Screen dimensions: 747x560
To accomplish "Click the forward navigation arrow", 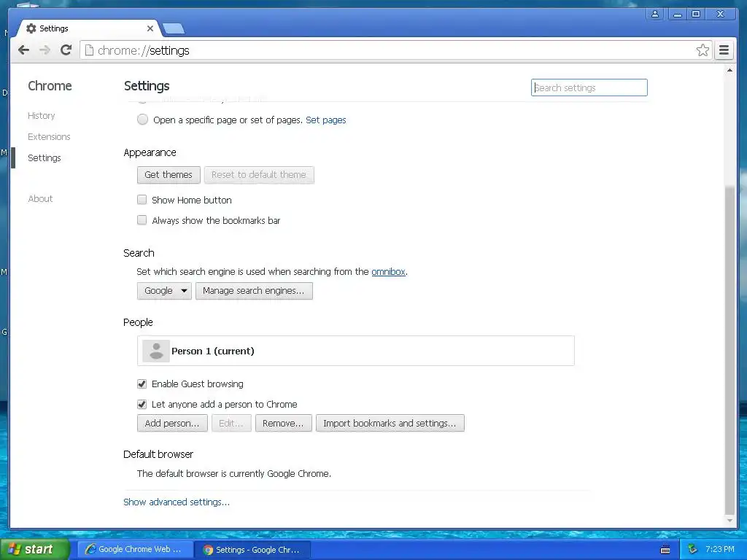I will tap(44, 50).
